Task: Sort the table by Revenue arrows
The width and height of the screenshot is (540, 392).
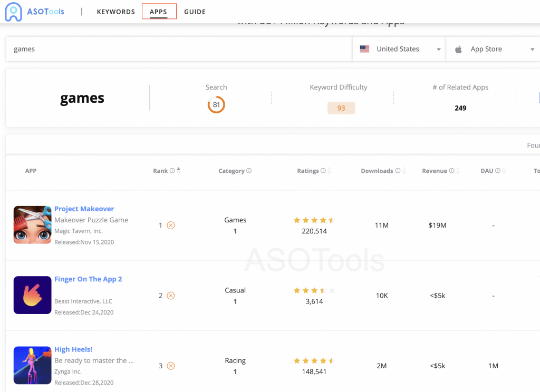Action: point(458,171)
